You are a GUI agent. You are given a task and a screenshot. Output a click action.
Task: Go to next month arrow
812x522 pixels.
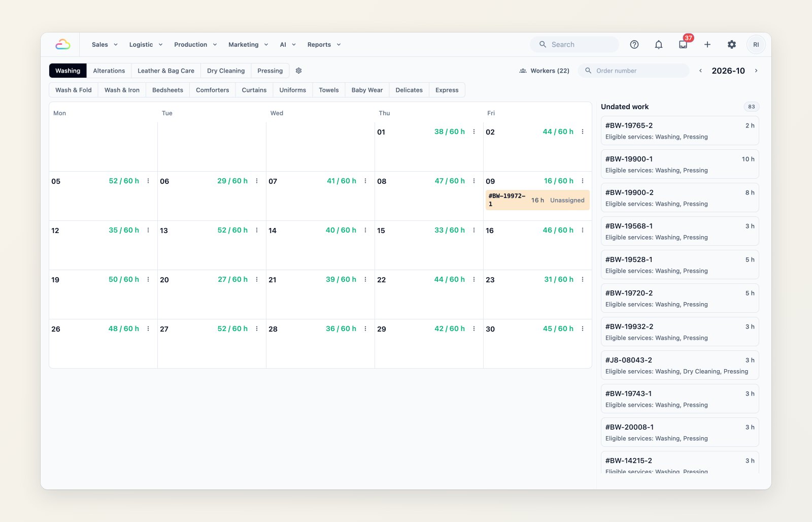(756, 71)
